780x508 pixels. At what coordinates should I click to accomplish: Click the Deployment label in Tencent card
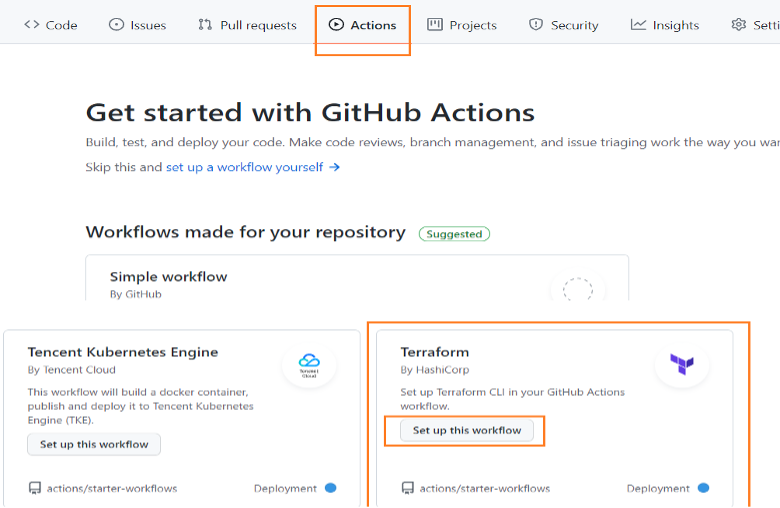(x=285, y=489)
